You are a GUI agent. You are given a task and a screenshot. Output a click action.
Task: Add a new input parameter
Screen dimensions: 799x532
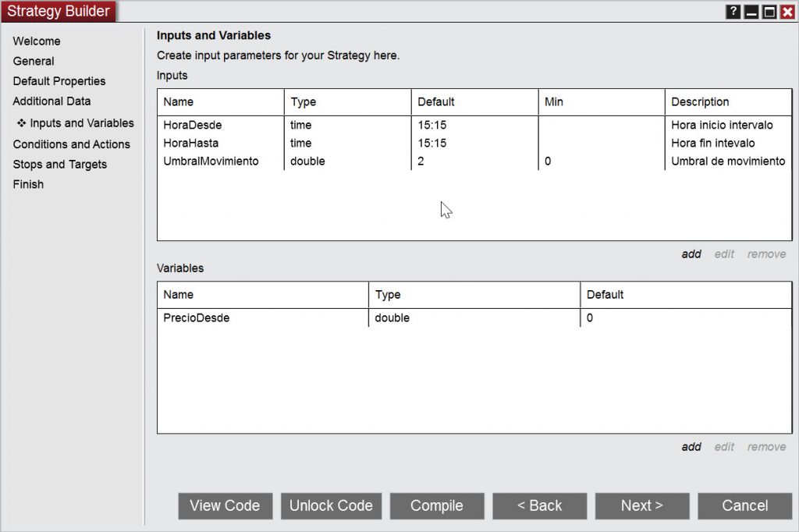[691, 254]
